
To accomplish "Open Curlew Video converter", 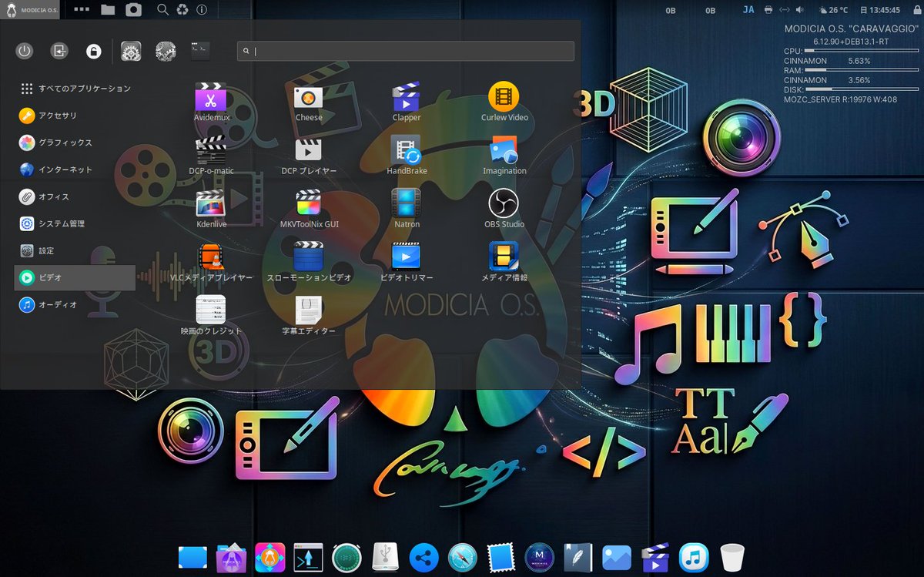I will click(504, 102).
